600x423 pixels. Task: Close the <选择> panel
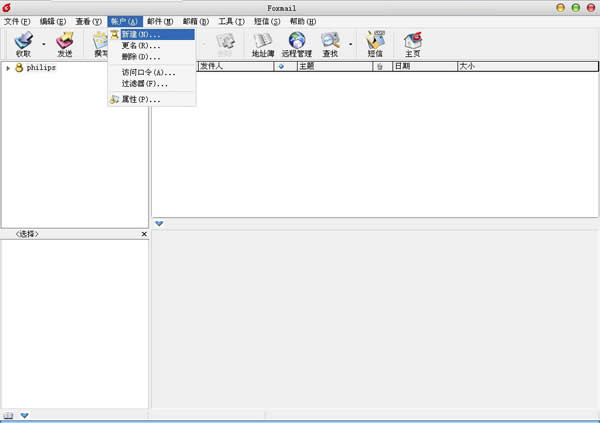[144, 234]
